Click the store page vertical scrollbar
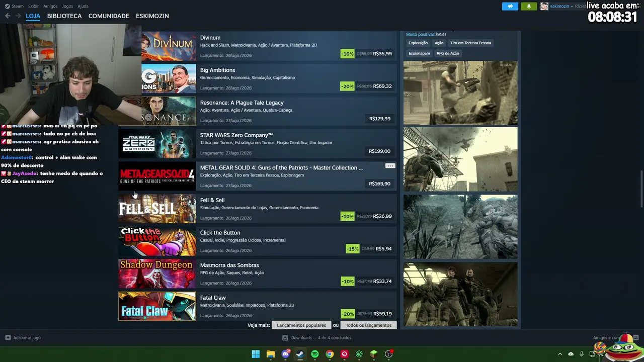 click(641, 189)
